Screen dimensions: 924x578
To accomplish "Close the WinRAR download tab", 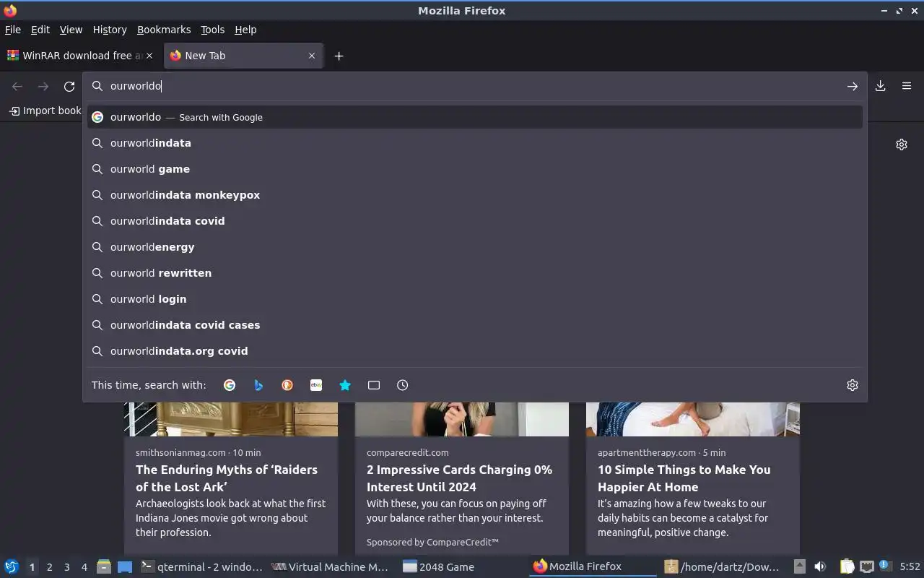I will (x=149, y=56).
